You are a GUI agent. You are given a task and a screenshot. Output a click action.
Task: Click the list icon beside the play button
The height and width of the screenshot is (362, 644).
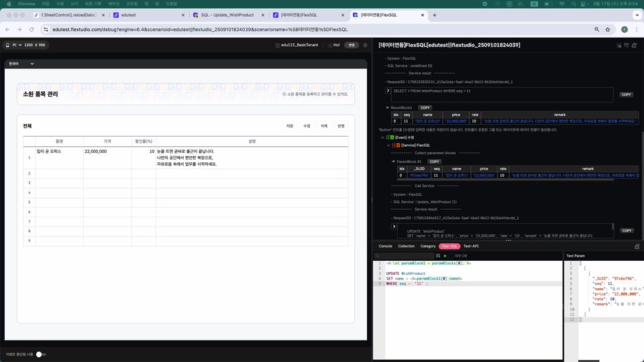pos(438,255)
